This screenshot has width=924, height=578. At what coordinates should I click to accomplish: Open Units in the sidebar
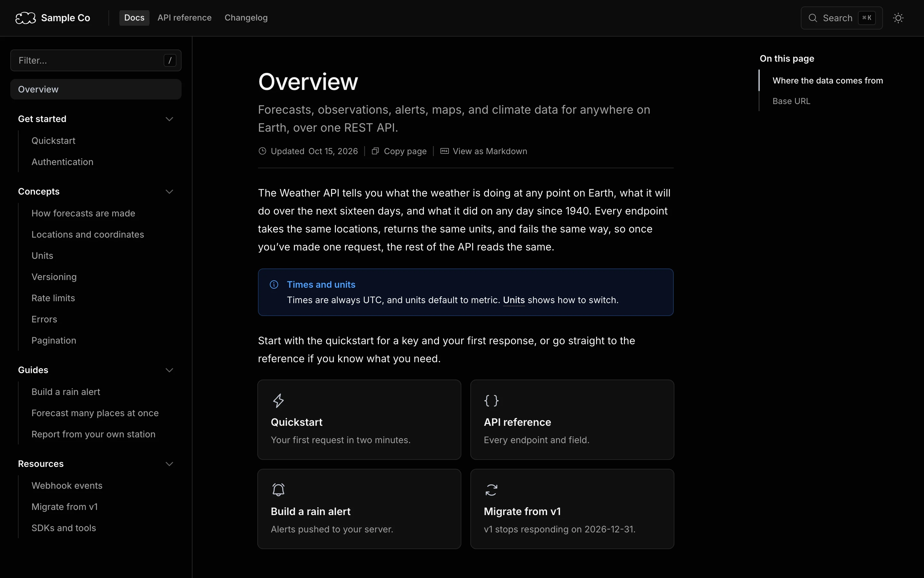[x=42, y=256]
